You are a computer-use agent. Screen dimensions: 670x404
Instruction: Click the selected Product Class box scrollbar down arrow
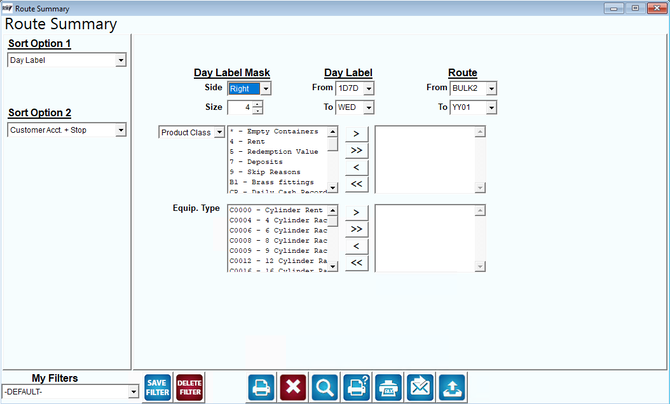click(480, 187)
